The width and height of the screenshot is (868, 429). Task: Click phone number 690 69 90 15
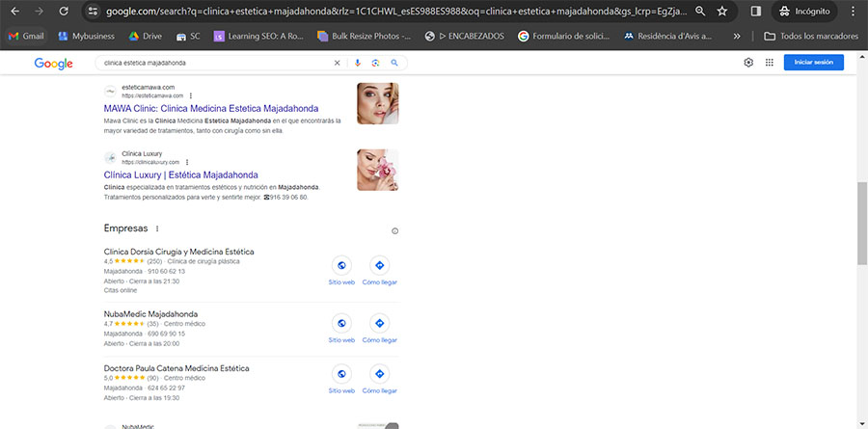pyautogui.click(x=166, y=335)
